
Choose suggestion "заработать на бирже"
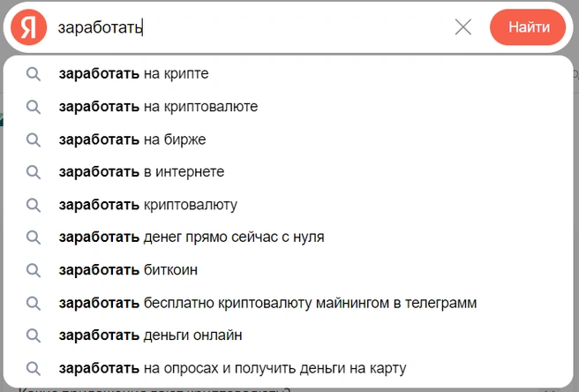(288, 139)
